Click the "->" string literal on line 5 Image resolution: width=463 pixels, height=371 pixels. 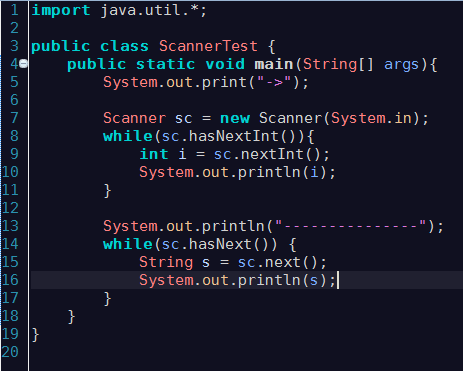(x=274, y=82)
